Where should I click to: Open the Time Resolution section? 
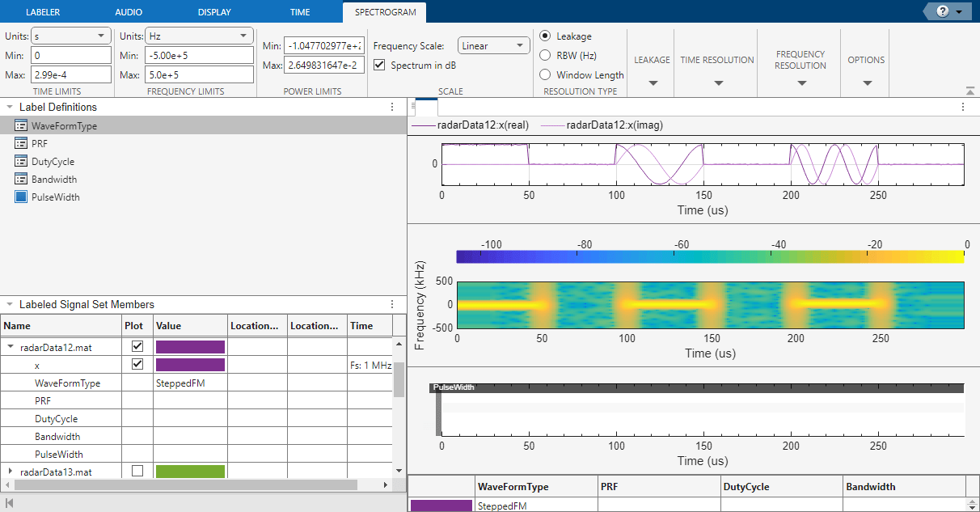[x=717, y=70]
